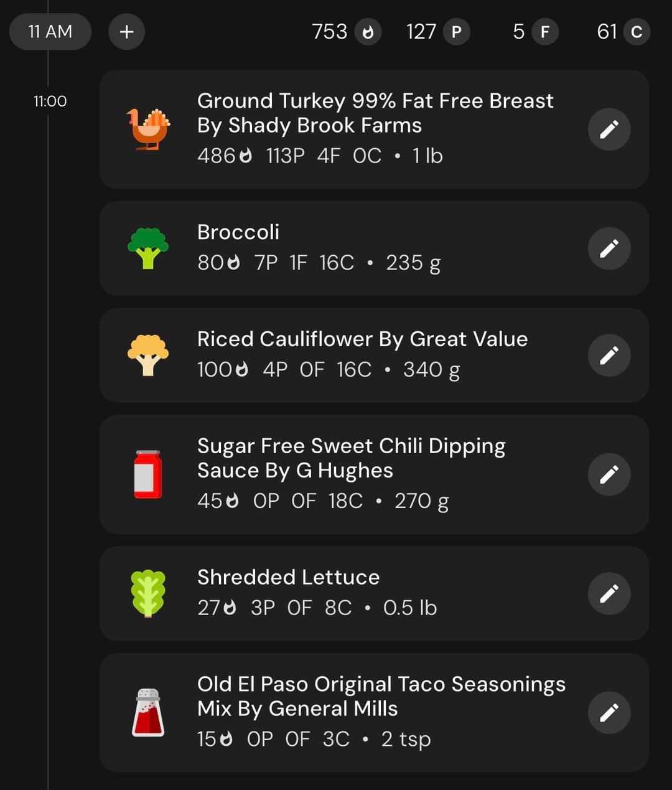Open edit for Sweet Chili Dipping Sauce
This screenshot has width=672, height=790.
coord(609,474)
